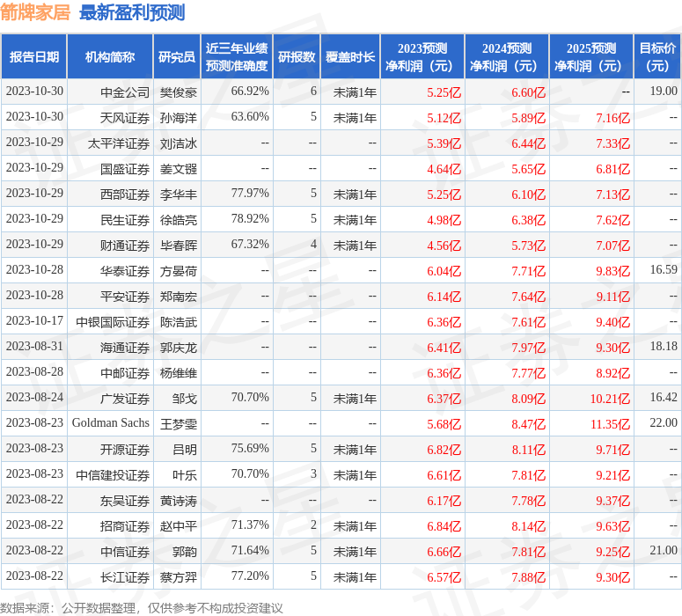This screenshot has width=682, height=616.
Task: Click the 最新盈利预测 heading
Action: pyautogui.click(x=132, y=12)
